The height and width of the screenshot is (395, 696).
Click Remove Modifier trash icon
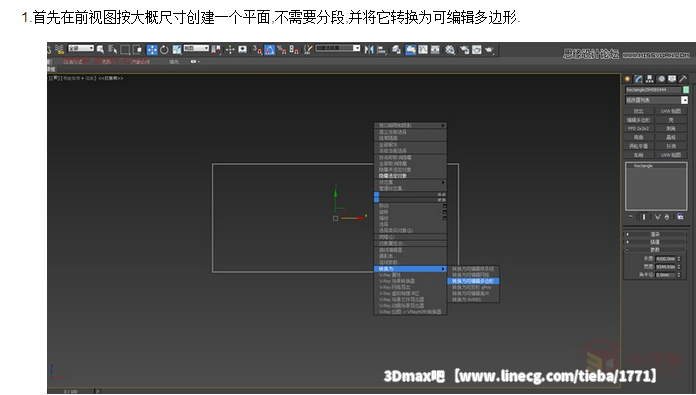click(x=667, y=217)
